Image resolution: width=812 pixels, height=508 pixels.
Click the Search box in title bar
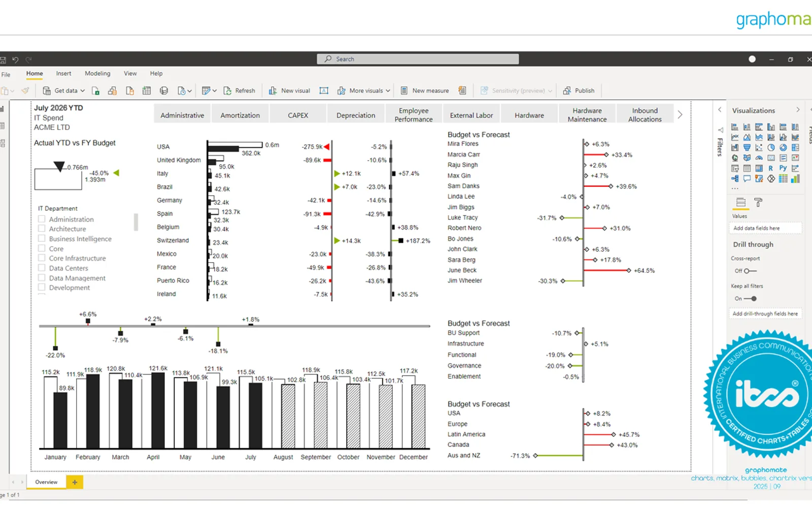coord(418,59)
